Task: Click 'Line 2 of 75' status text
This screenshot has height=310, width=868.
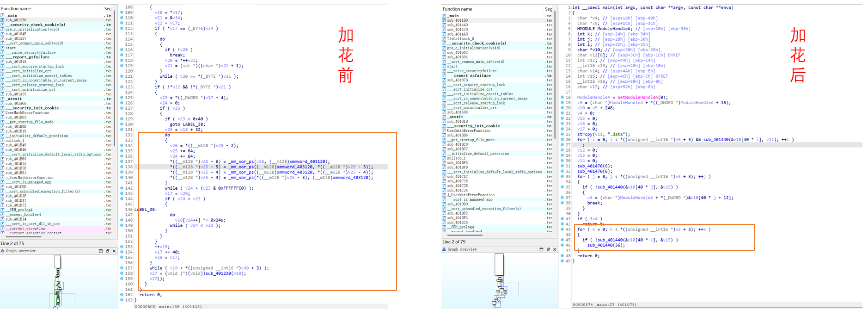Action: click(x=12, y=243)
